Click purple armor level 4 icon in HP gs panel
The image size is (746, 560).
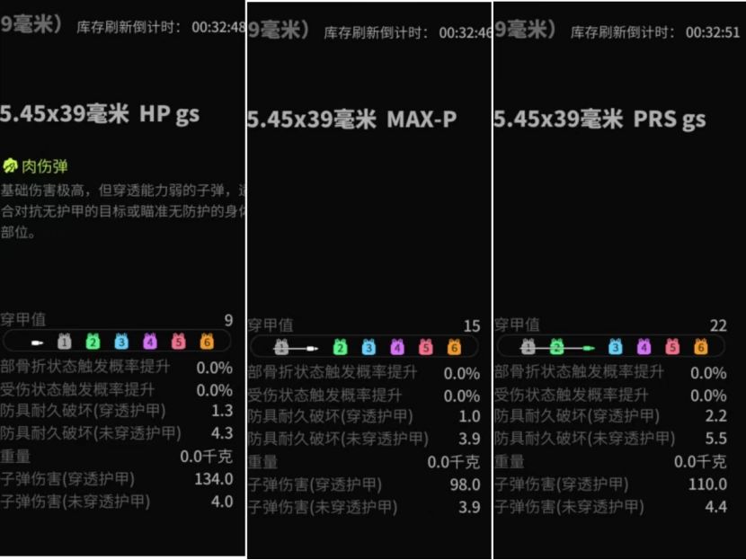(150, 342)
